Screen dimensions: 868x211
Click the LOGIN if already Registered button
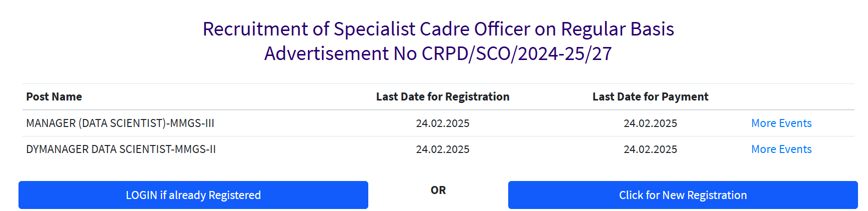[x=193, y=195]
